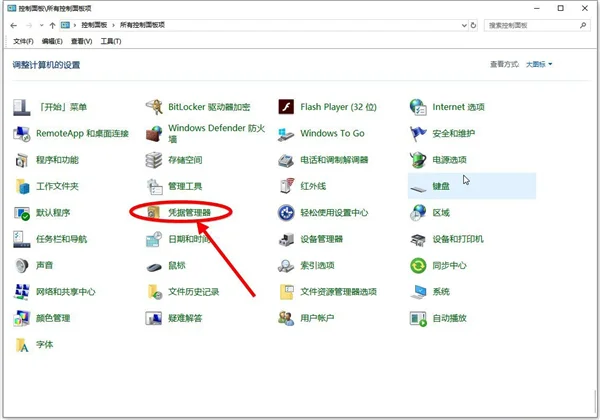
Task: Open the 查看(V) menu
Action: coord(82,41)
